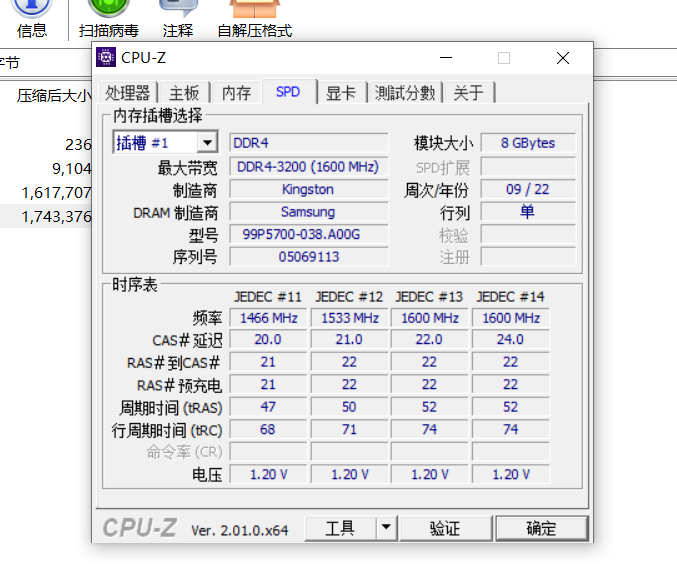
Task: Select the 1,743,376 row in background window
Action: [46, 216]
